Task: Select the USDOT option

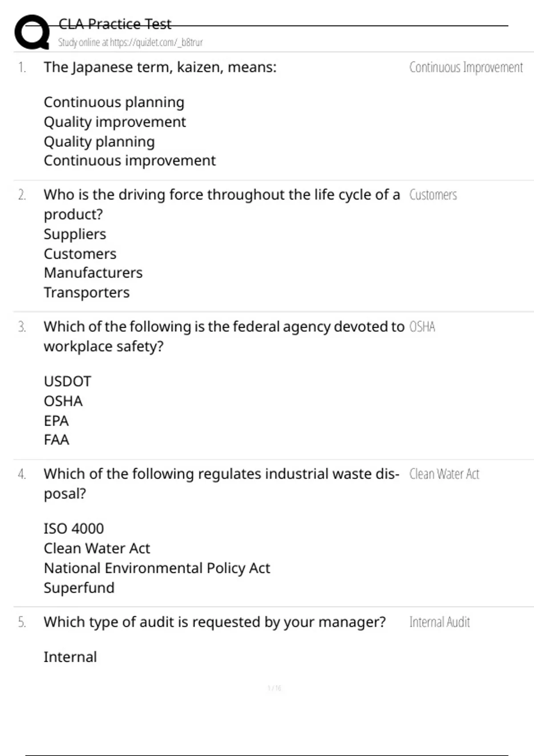Action: [x=67, y=382]
